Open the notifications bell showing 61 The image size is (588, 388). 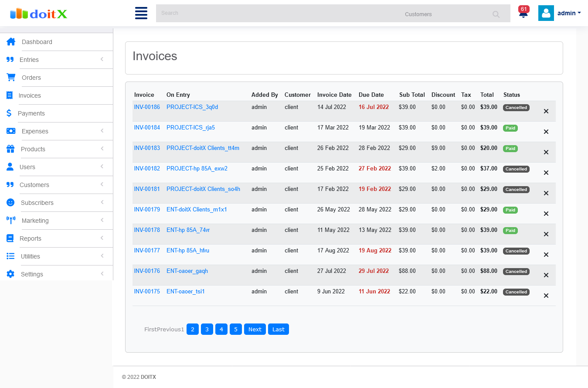click(523, 13)
